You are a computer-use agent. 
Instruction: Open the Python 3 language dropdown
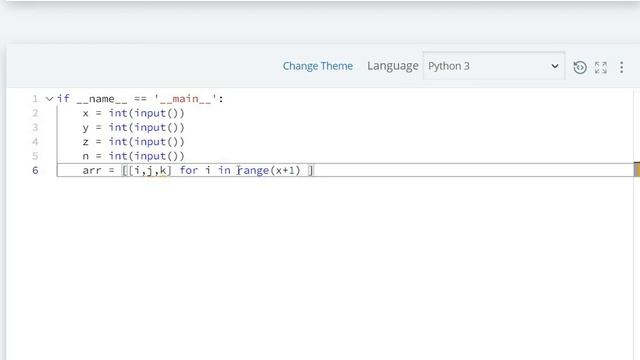(x=493, y=66)
